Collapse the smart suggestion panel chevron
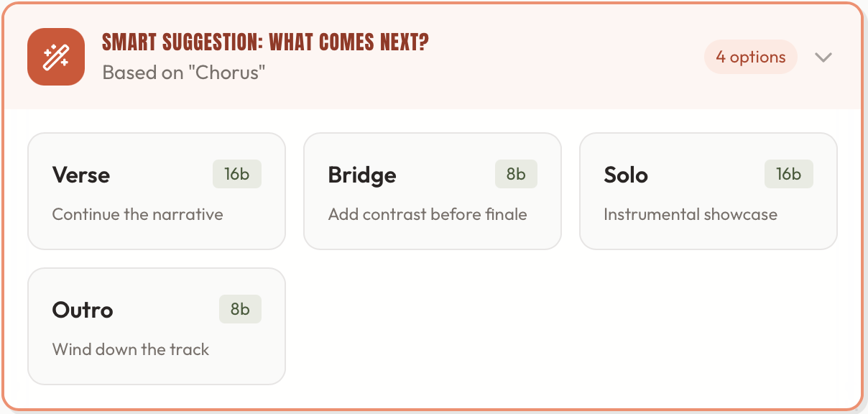Image resolution: width=868 pixels, height=414 pixels. [x=823, y=57]
